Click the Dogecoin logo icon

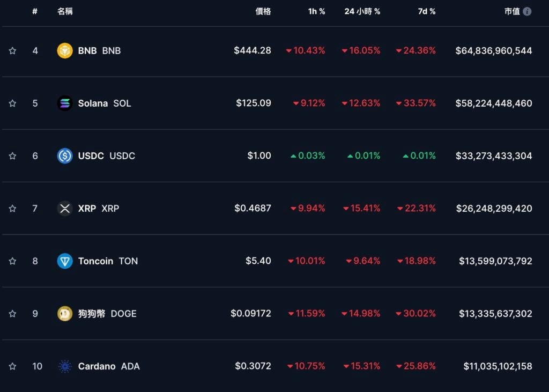65,314
